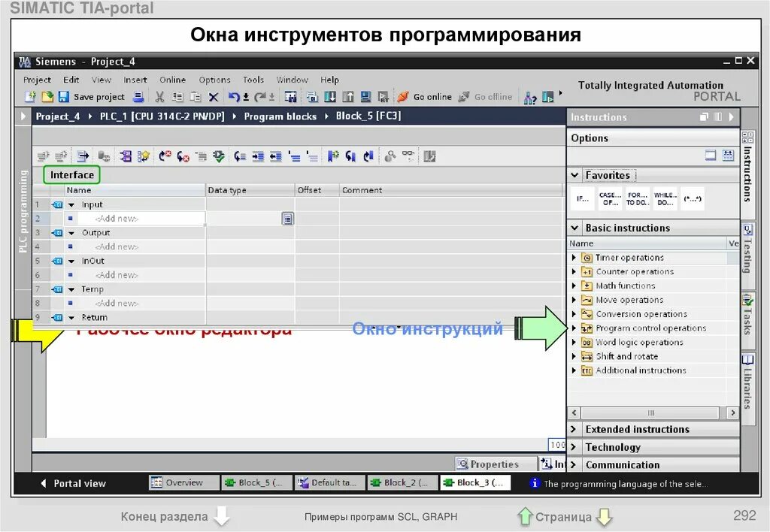Click the Start CPU icon
The height and width of the screenshot is (532, 770).
pos(548,97)
